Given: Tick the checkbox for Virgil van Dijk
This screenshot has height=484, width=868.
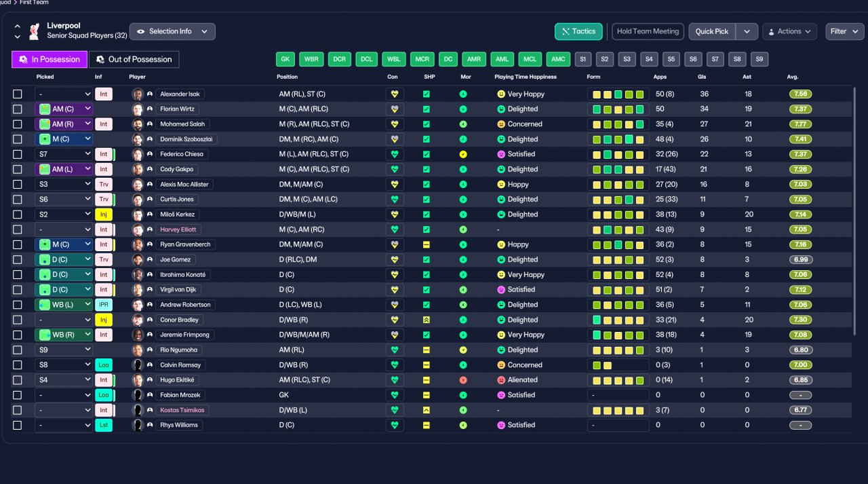Looking at the screenshot, I should pos(18,290).
